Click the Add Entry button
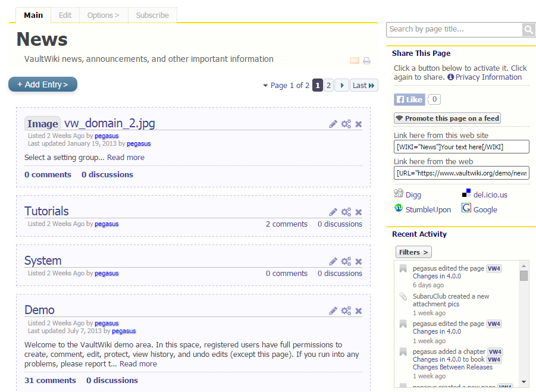 tap(43, 84)
